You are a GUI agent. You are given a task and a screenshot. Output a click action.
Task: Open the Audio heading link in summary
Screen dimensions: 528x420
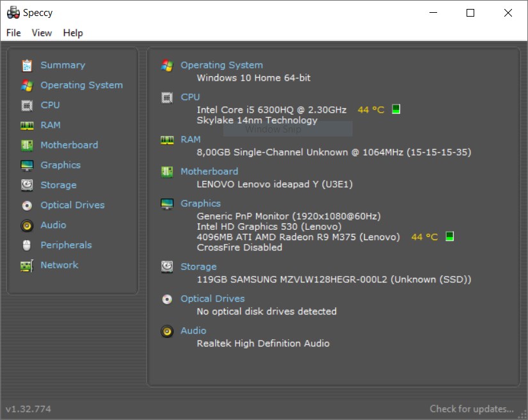click(x=194, y=331)
